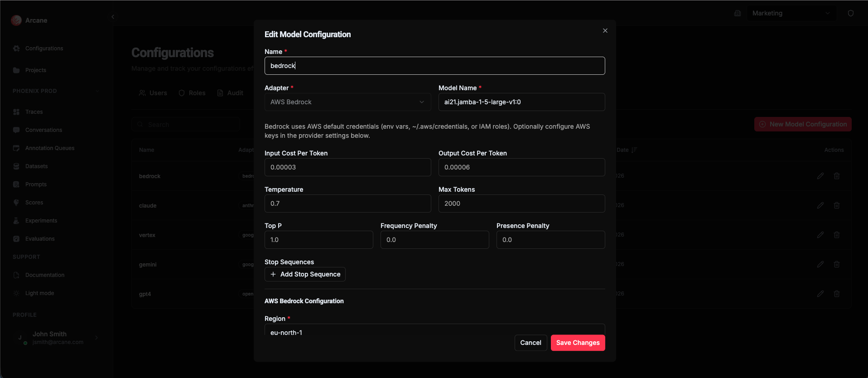
Task: Delete the bedrock row with trash icon
Action: 837,176
